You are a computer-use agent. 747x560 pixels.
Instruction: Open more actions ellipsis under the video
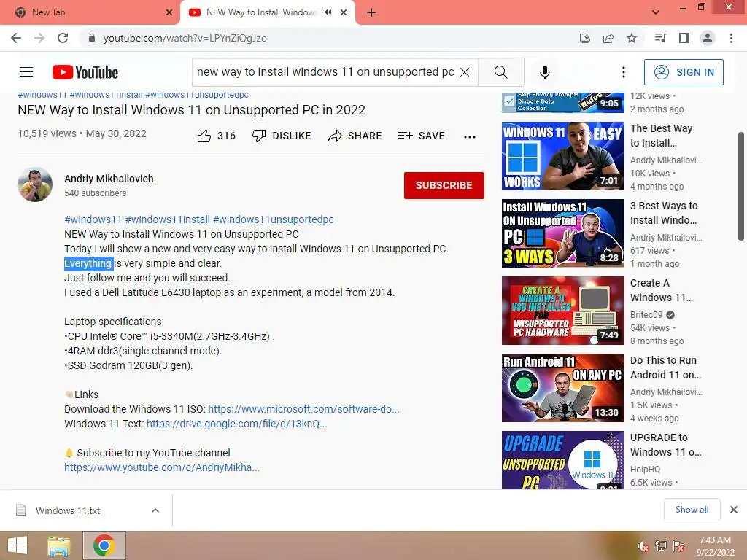(470, 136)
